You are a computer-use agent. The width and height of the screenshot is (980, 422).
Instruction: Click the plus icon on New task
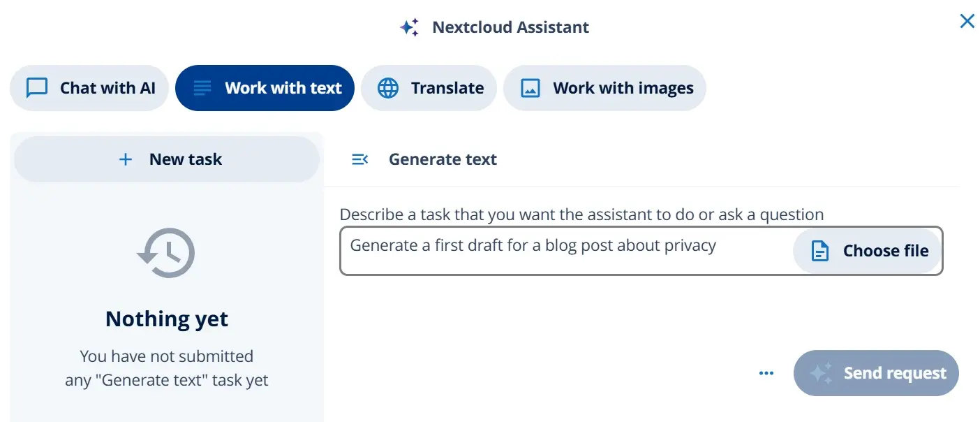pyautogui.click(x=126, y=159)
